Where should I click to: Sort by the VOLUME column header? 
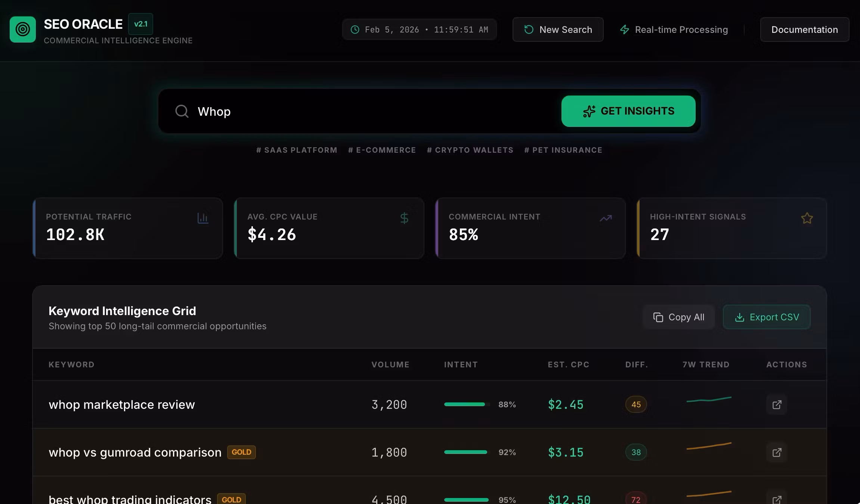390,364
